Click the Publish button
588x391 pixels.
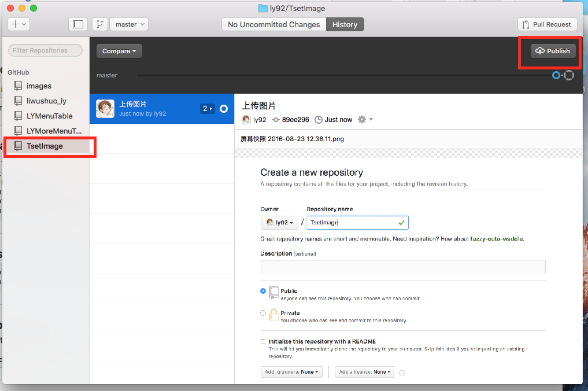click(x=553, y=51)
